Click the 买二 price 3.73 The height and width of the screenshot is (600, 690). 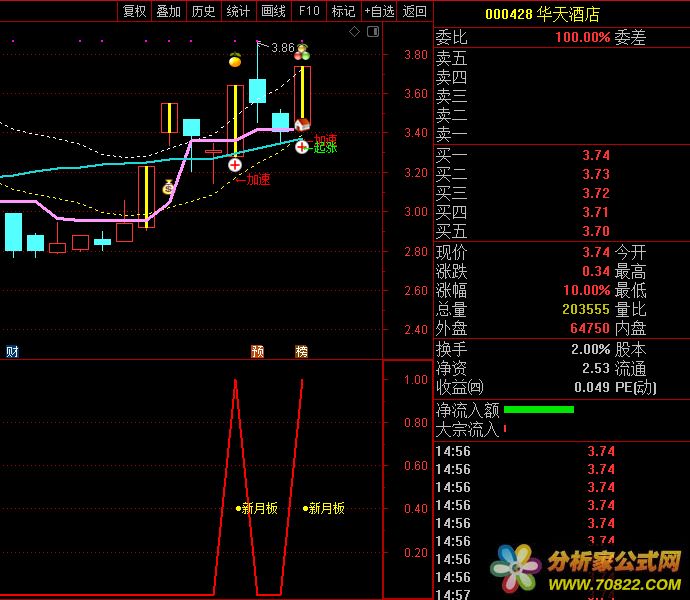pyautogui.click(x=596, y=174)
